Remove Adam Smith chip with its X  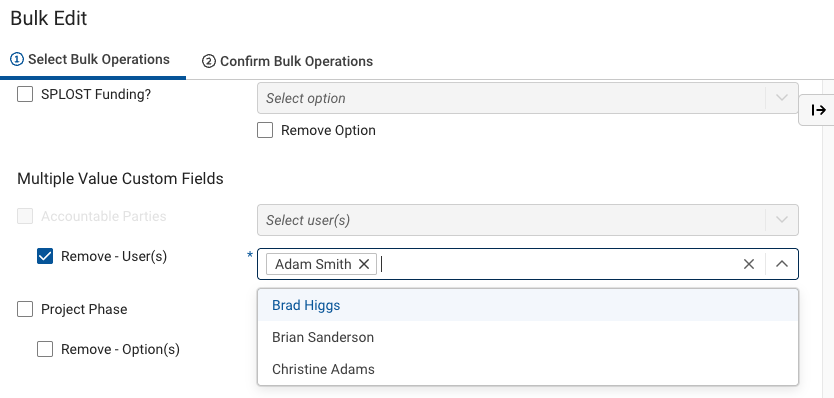(x=364, y=264)
